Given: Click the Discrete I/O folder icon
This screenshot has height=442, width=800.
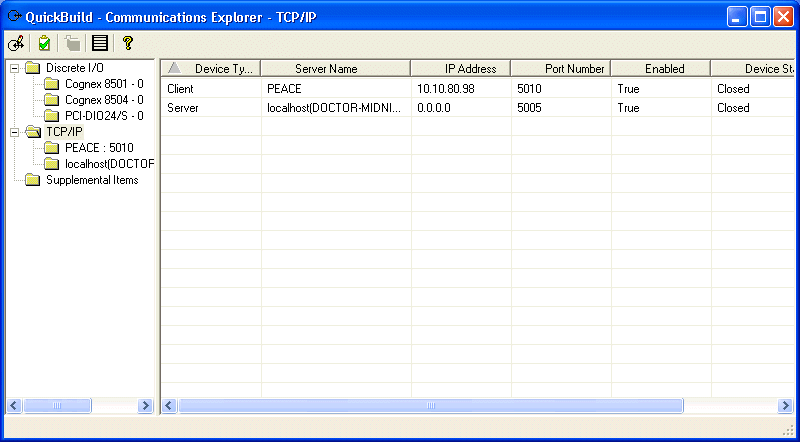Looking at the screenshot, I should (x=33, y=68).
